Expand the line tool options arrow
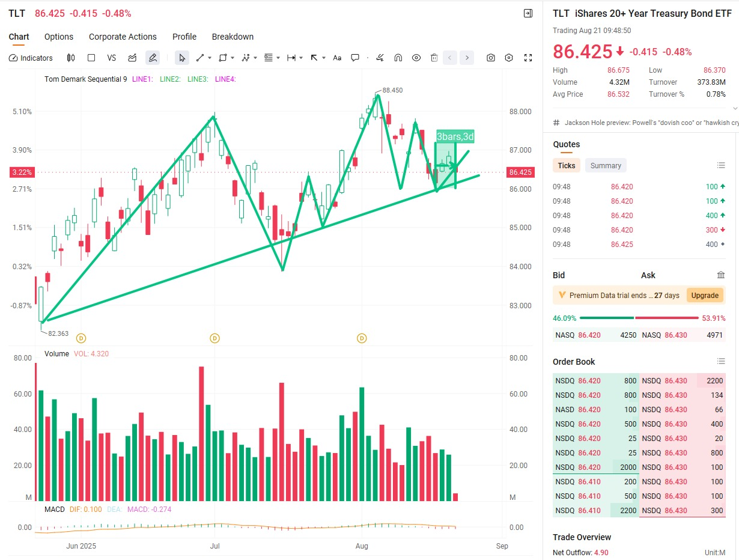Image resolution: width=739 pixels, height=560 pixels. (210, 58)
